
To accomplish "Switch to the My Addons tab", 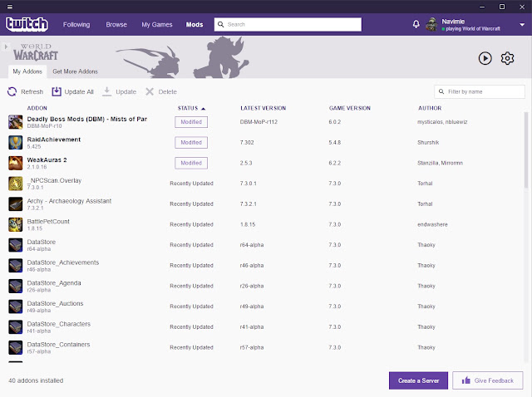I will pyautogui.click(x=27, y=71).
